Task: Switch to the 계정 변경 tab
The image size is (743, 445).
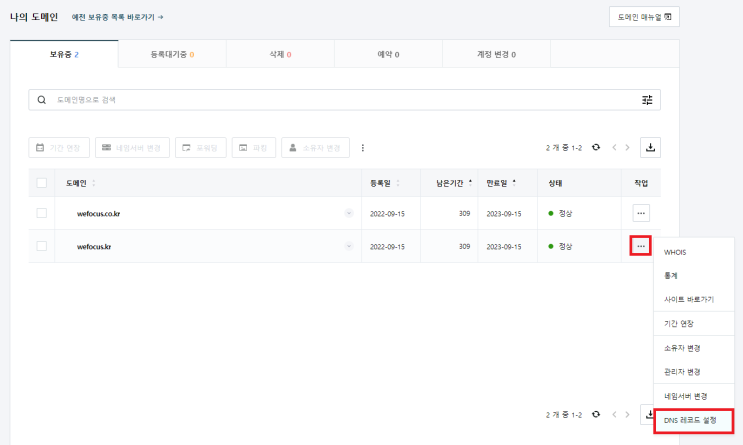Action: (496, 54)
